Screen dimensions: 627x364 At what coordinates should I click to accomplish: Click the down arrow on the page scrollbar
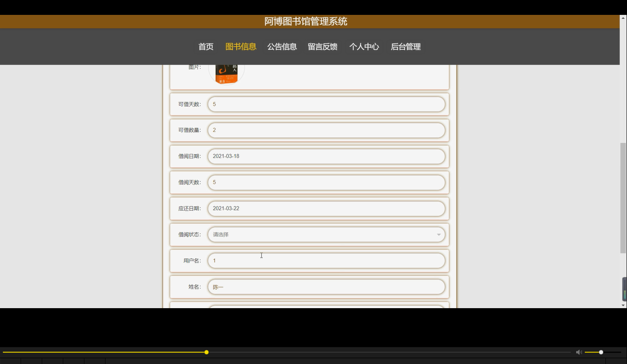click(x=623, y=305)
